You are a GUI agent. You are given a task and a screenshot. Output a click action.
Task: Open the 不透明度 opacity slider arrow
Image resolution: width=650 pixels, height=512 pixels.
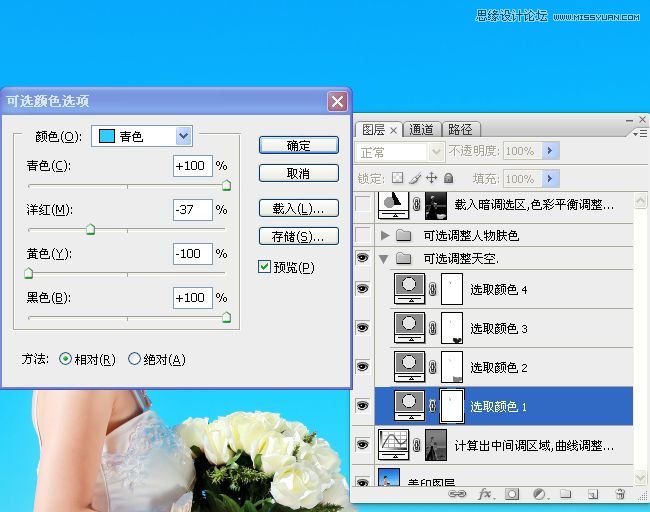point(551,150)
